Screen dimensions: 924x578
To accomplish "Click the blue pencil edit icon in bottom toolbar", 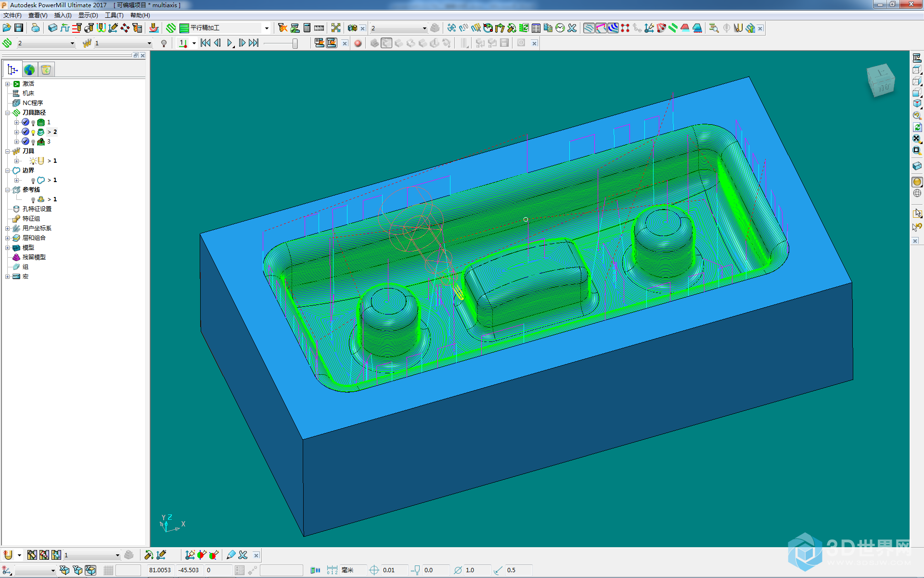I will tap(231, 555).
